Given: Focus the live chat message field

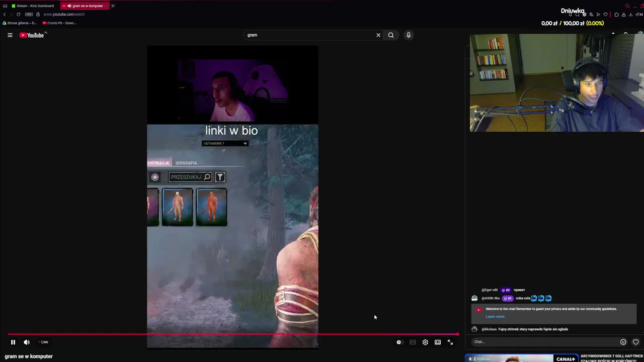Looking at the screenshot, I should [544, 342].
